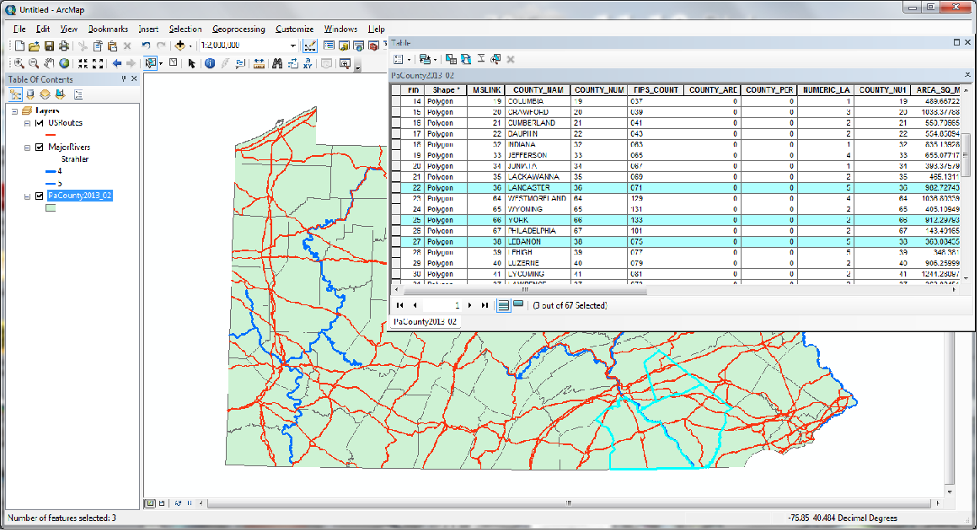This screenshot has width=980, height=532.
Task: Uncheck the PaCounty2013_02 layer checkbox
Action: [40, 197]
